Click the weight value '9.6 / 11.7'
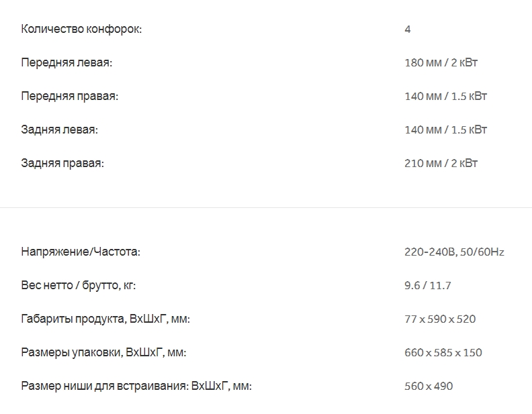Screen dimensions: 532x414 pyautogui.click(x=428, y=286)
